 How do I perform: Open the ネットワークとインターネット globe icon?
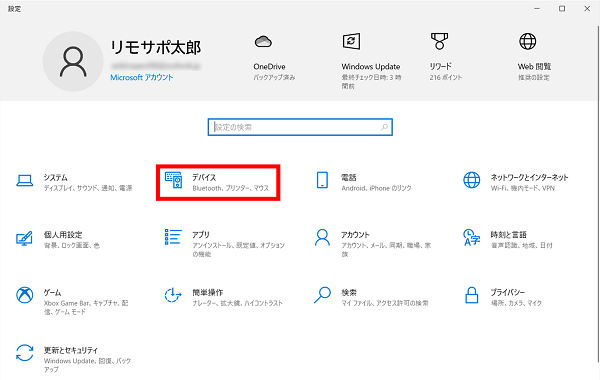pos(471,180)
